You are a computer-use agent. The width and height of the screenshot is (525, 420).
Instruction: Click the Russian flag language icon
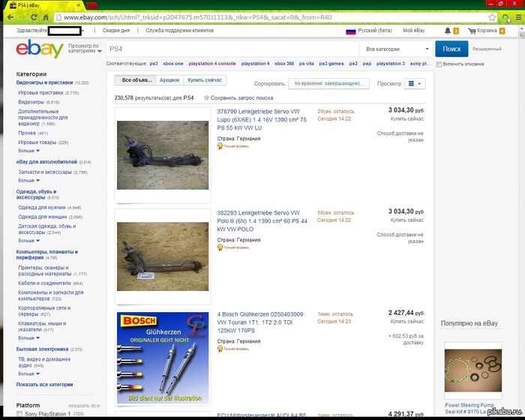tap(349, 31)
